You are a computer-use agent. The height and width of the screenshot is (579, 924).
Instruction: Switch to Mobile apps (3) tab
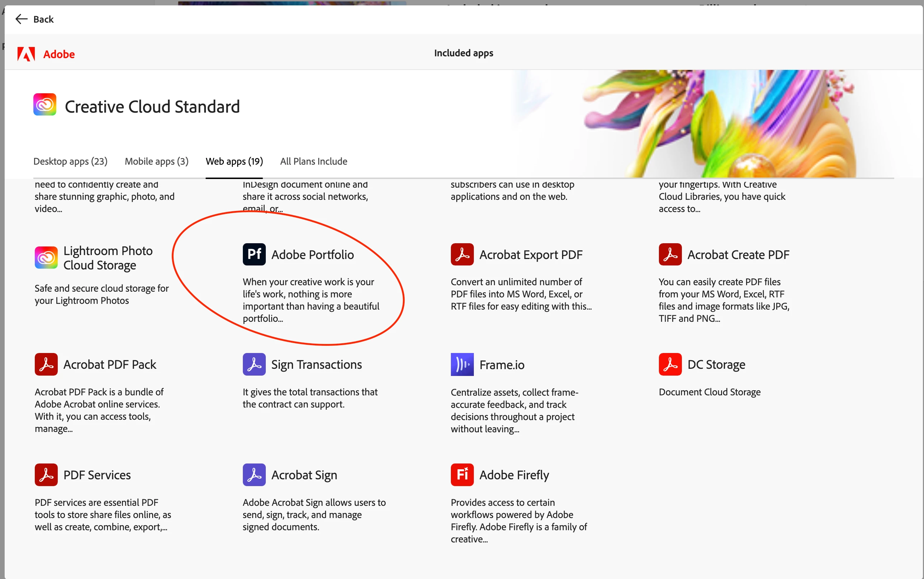click(x=156, y=161)
